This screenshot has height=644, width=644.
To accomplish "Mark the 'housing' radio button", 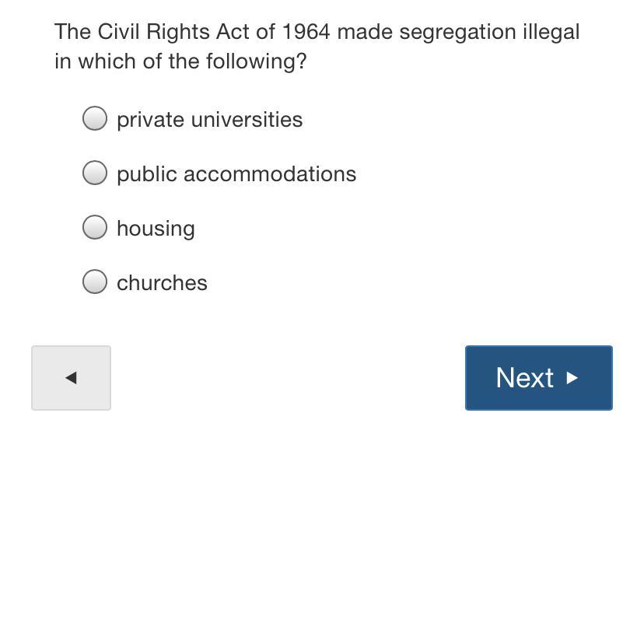I will [95, 227].
